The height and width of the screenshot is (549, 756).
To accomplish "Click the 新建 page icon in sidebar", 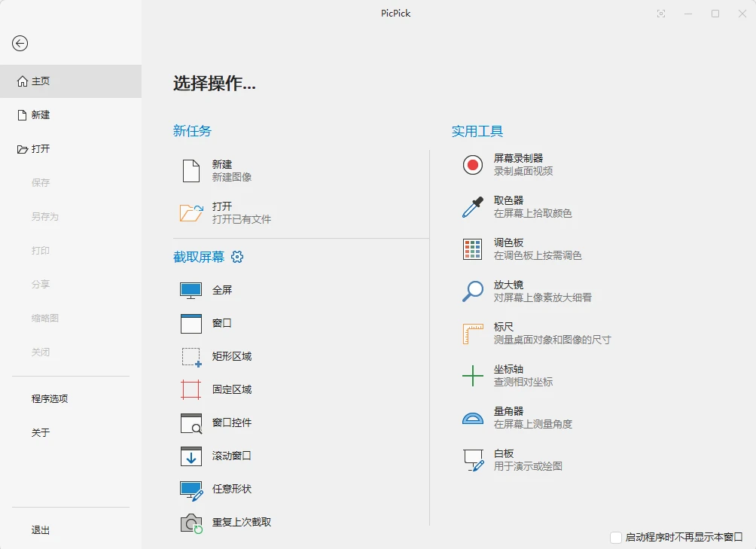I will click(x=22, y=115).
